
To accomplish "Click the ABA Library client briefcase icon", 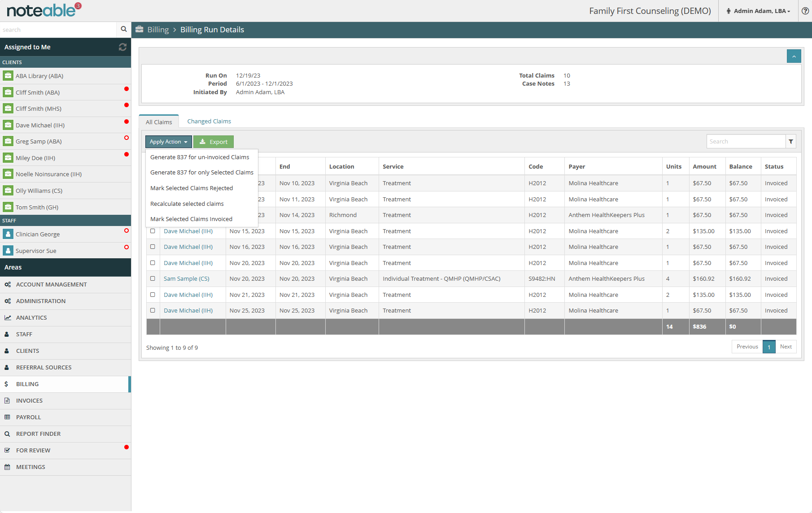I will 8,76.
